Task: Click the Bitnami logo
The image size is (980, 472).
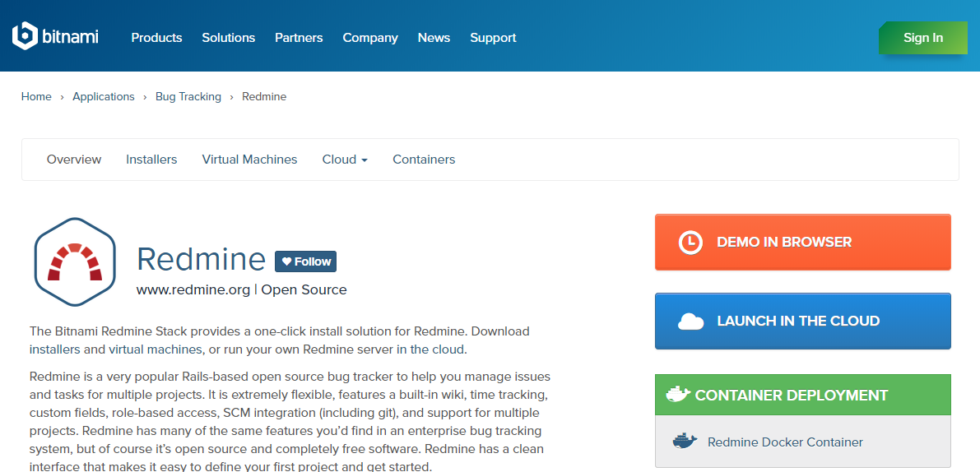Action: click(x=55, y=36)
